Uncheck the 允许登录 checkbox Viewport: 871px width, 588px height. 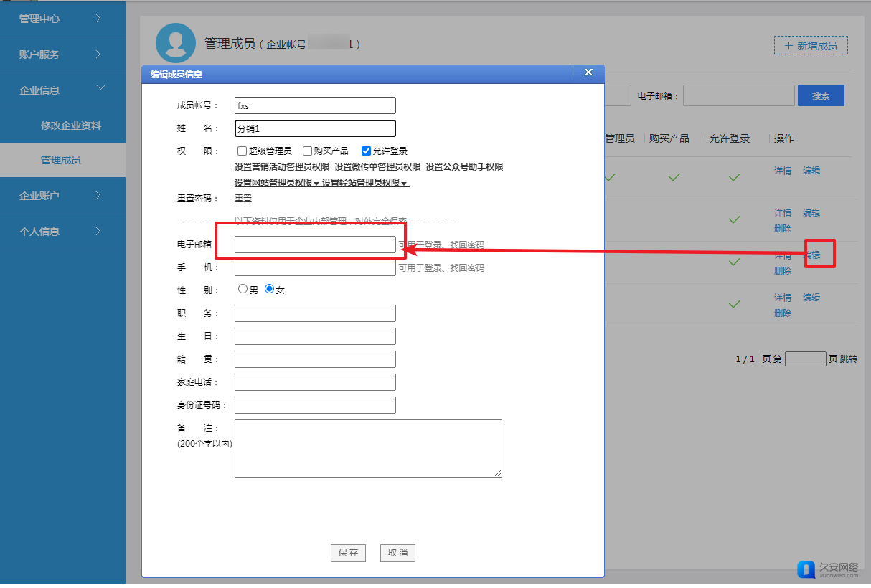[367, 151]
